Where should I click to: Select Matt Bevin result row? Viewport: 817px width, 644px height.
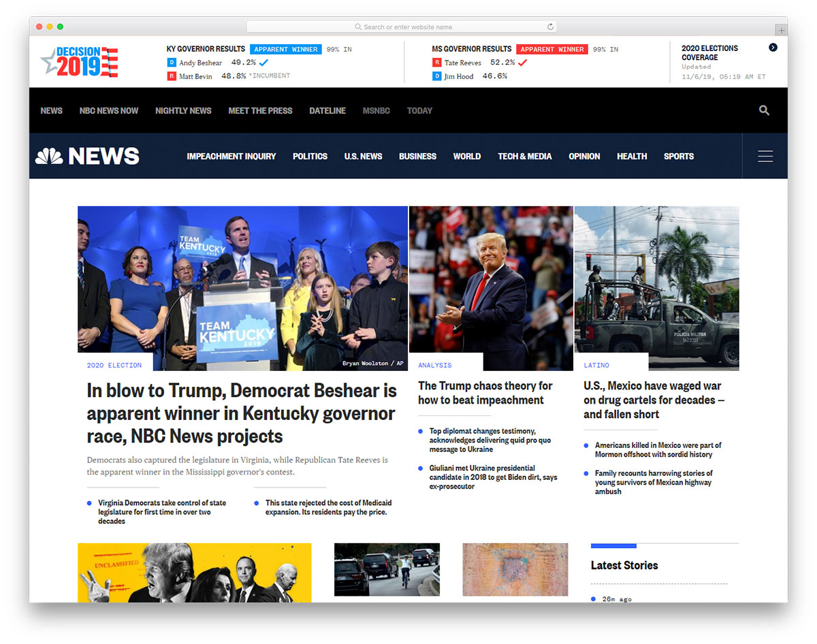229,76
